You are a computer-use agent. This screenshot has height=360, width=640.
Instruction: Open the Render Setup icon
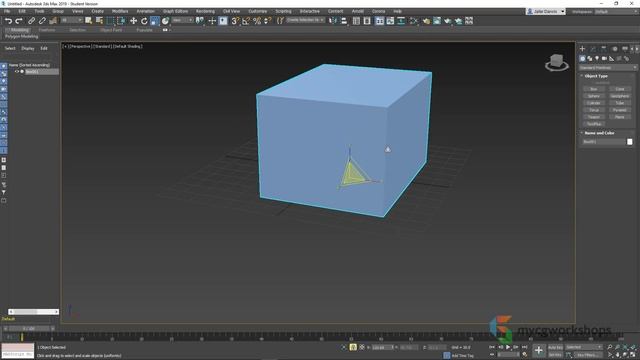click(437, 21)
